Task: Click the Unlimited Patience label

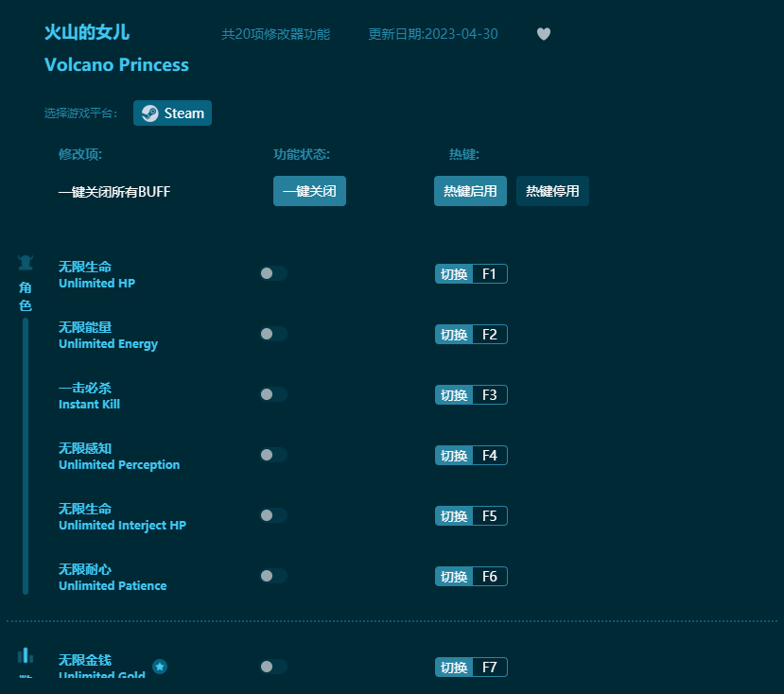Action: pyautogui.click(x=113, y=585)
